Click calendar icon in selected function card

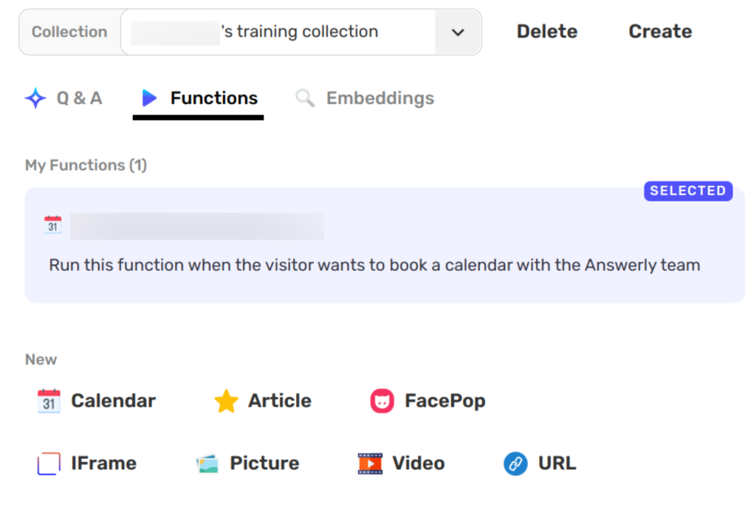(x=53, y=225)
